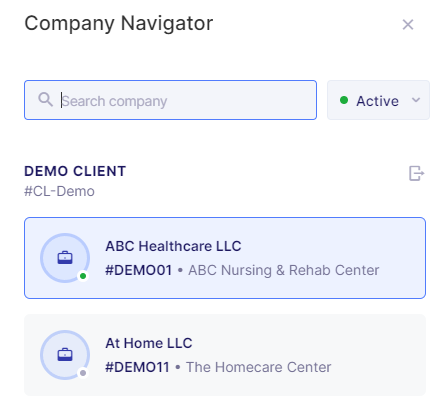Viewport: 438px width, 408px height.
Task: Select the DEMO CLIENT heading
Action: click(75, 171)
